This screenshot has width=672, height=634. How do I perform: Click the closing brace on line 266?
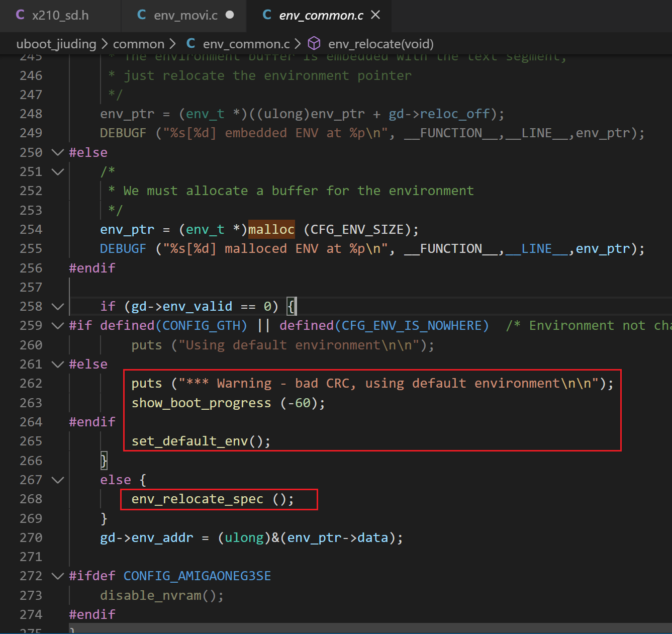pyautogui.click(x=104, y=461)
